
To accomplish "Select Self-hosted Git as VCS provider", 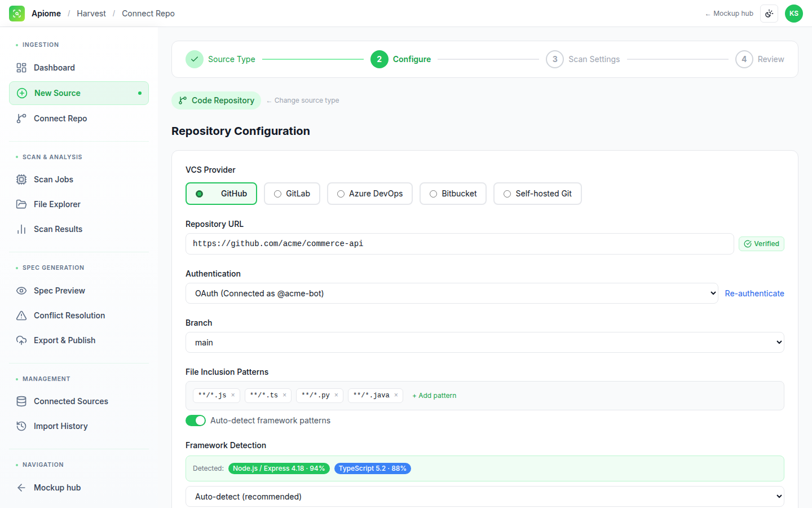I will (537, 194).
